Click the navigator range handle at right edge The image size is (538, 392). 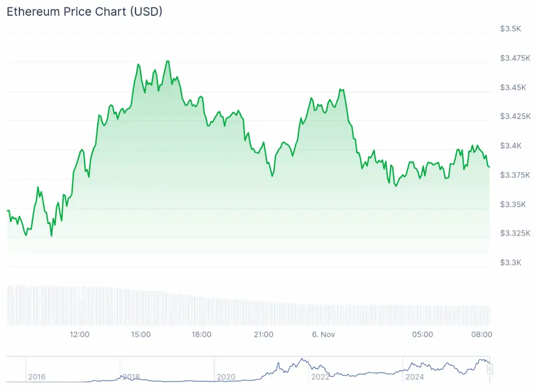pyautogui.click(x=490, y=369)
